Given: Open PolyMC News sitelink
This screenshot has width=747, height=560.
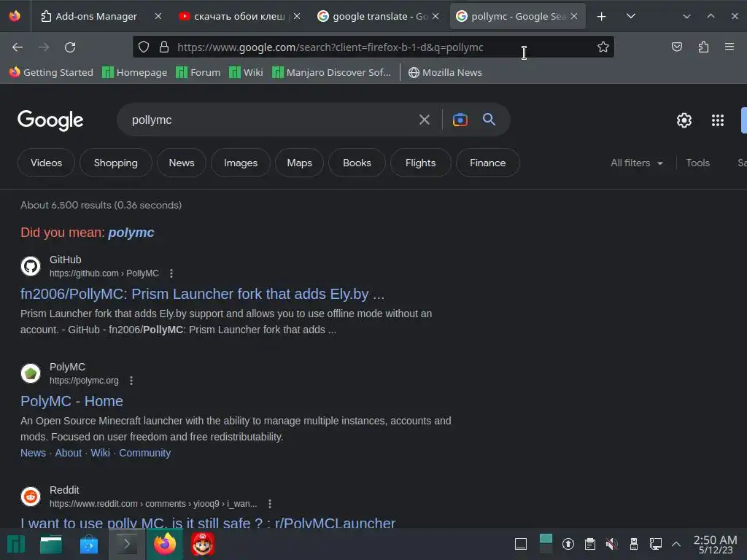Looking at the screenshot, I should tap(33, 453).
